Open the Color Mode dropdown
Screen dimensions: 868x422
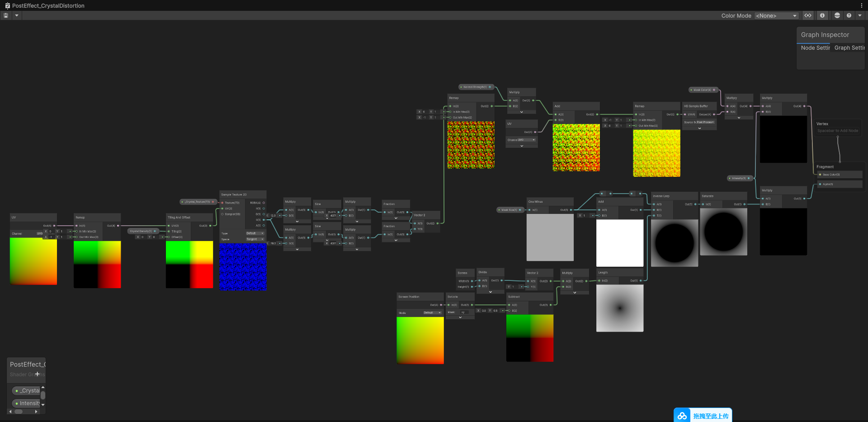[x=776, y=16]
